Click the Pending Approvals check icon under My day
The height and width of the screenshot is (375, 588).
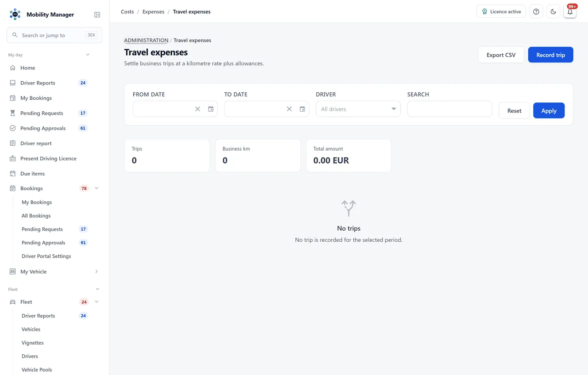(x=13, y=128)
